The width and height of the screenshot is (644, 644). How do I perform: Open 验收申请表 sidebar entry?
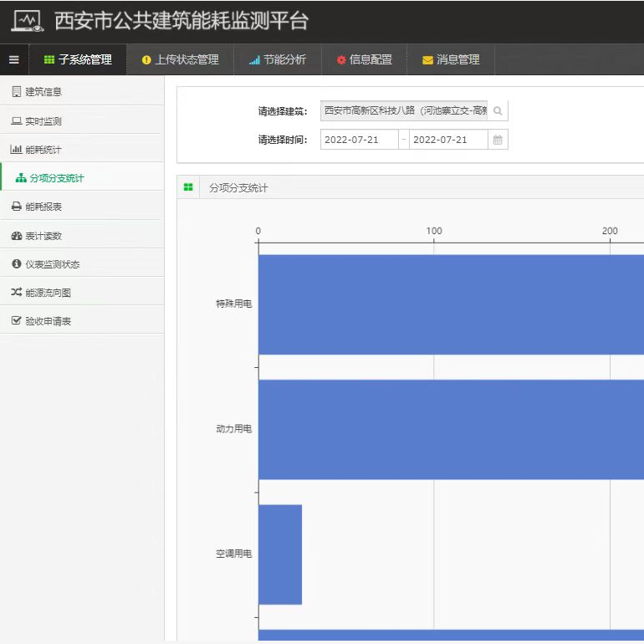point(48,321)
